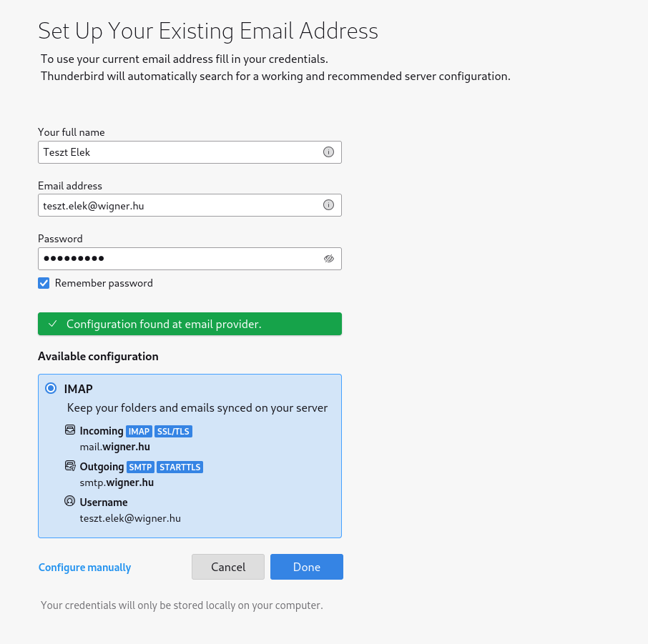Click the STARTTLS badge on Outgoing

[180, 467]
